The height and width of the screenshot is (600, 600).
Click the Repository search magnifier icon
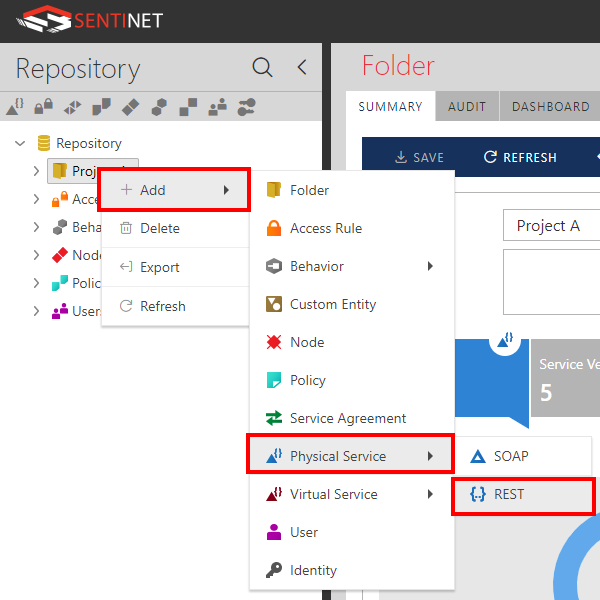pyautogui.click(x=262, y=68)
